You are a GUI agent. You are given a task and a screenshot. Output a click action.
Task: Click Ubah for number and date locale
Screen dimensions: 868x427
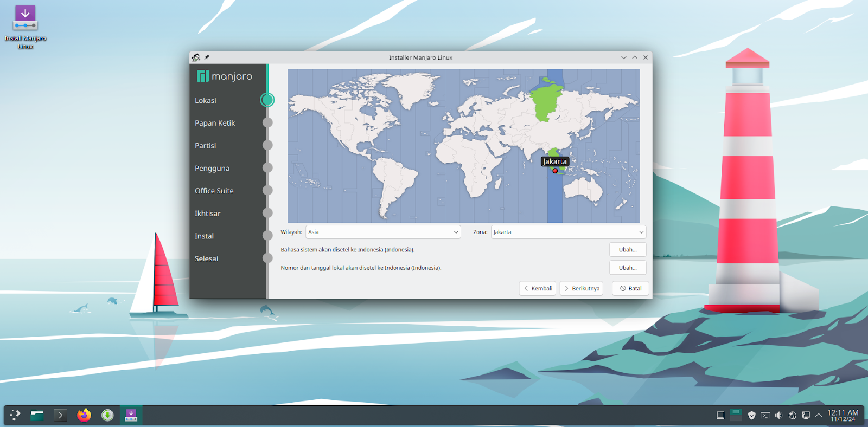628,268
